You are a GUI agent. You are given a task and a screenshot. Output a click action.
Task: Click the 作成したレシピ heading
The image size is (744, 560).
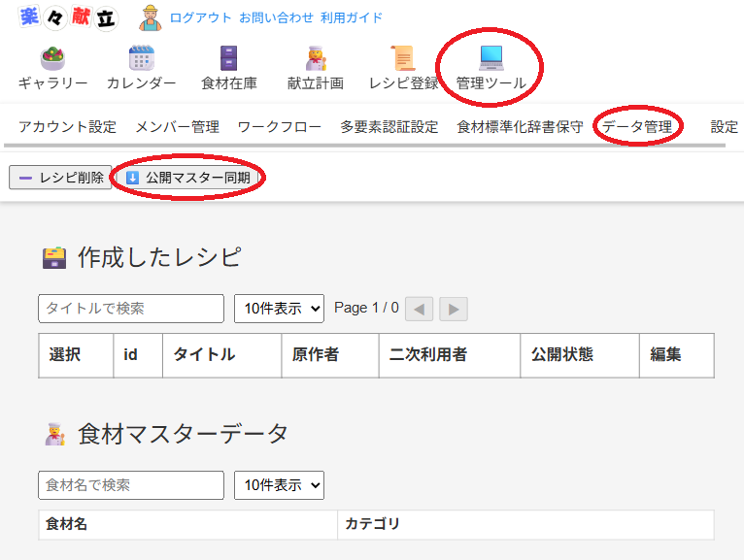pos(160,257)
